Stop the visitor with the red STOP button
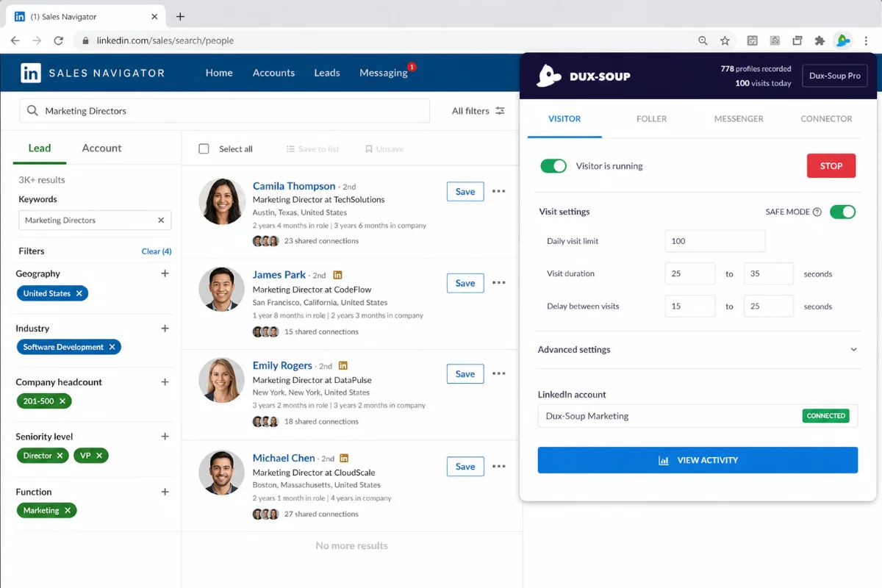The image size is (882, 588). [x=831, y=166]
